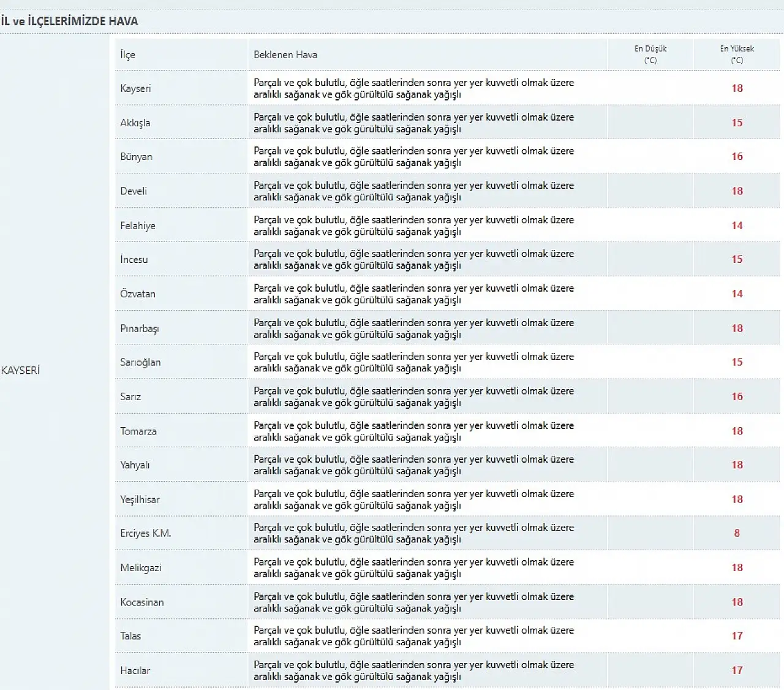Click the forecast text in Hacılar row
This screenshot has width=784, height=690.
(414, 670)
